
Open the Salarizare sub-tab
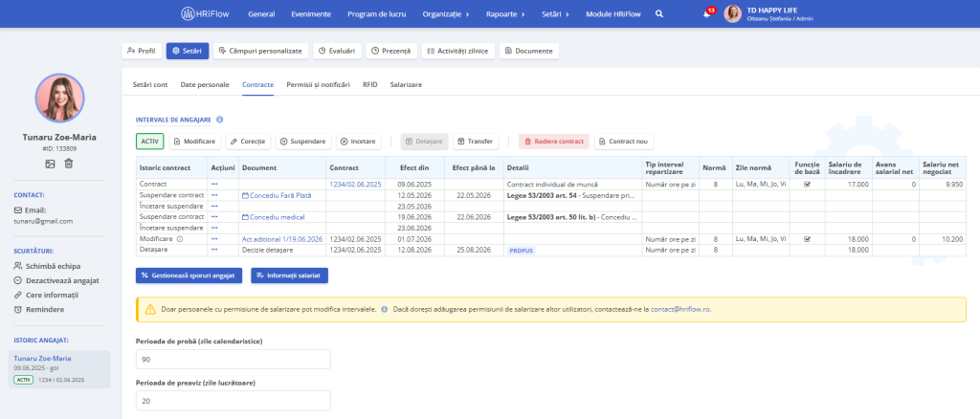point(406,84)
